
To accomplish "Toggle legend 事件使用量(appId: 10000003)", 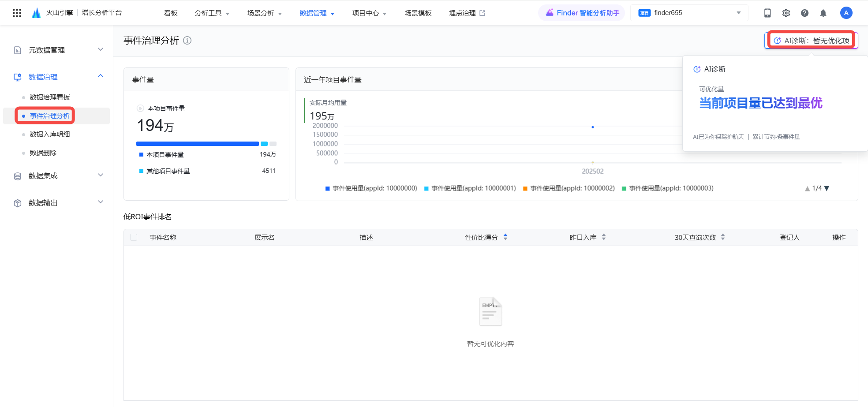I will pos(667,188).
